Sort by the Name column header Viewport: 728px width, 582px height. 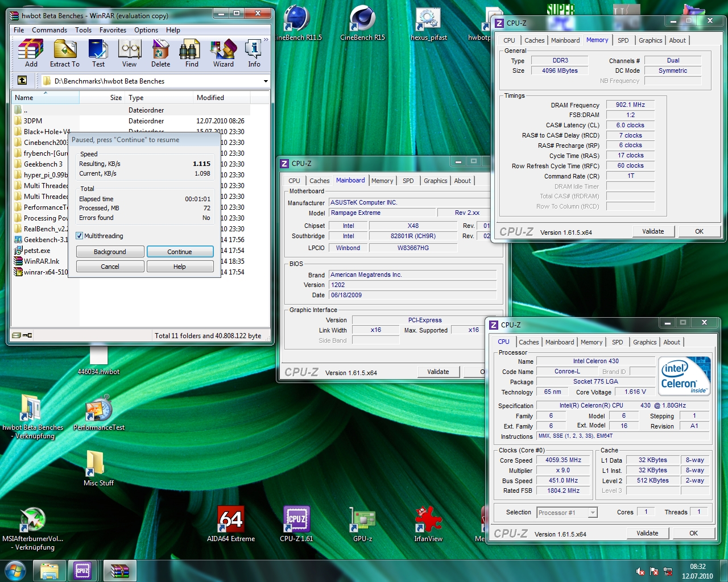(45, 98)
